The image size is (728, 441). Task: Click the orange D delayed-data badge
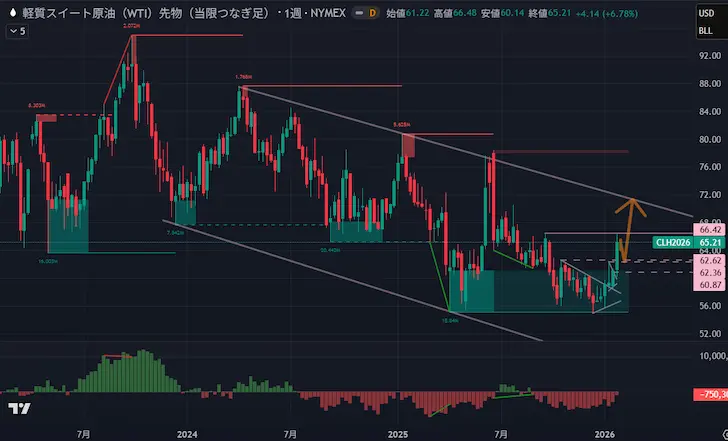pyautogui.click(x=372, y=13)
